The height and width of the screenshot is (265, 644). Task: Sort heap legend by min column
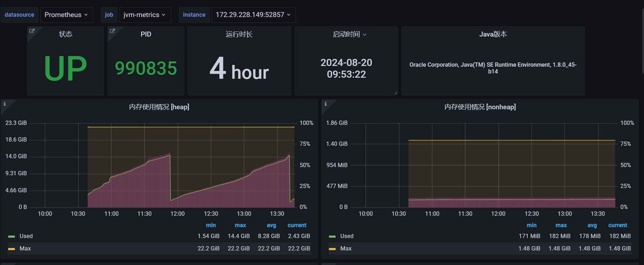(211, 225)
